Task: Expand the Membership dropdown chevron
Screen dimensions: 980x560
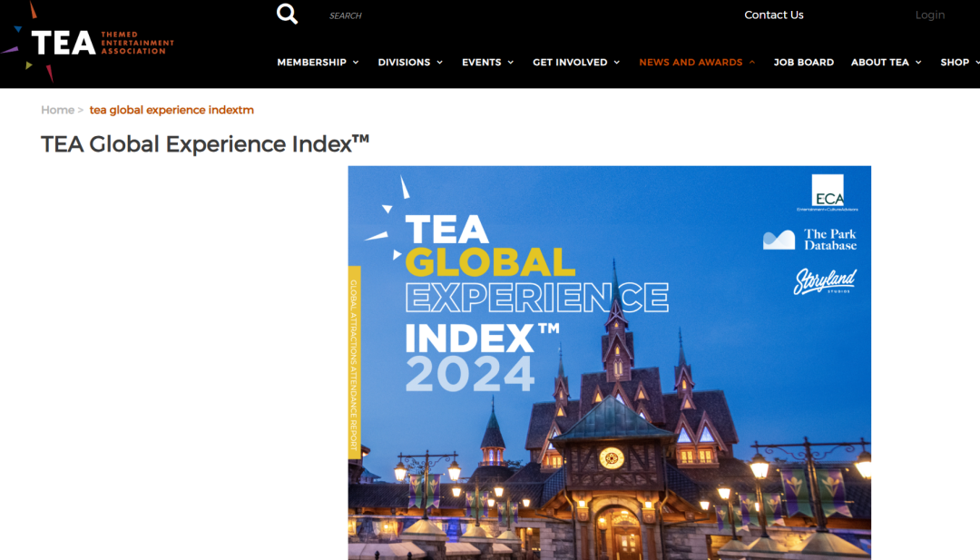Action: [356, 63]
